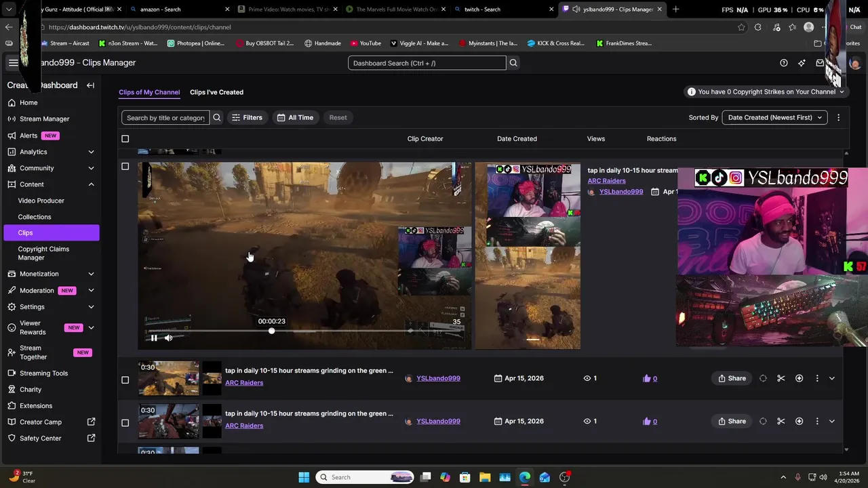Click Microsoft Edge taskbar icon
Viewport: 868px width, 488px height.
tap(525, 477)
